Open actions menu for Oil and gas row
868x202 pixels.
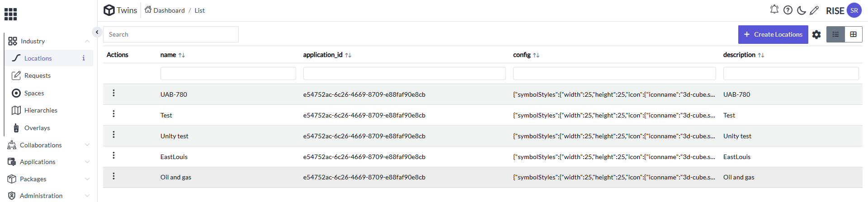point(113,176)
